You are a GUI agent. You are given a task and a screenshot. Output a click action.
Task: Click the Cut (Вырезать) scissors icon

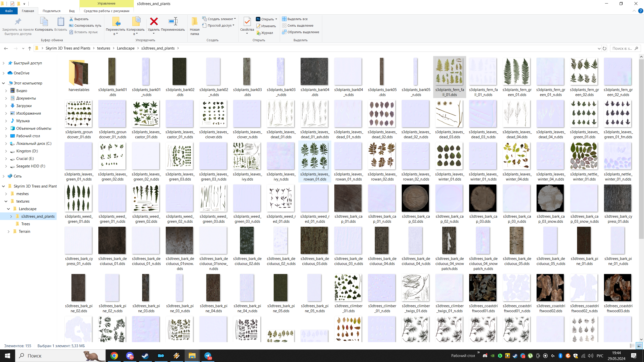pyautogui.click(x=71, y=19)
